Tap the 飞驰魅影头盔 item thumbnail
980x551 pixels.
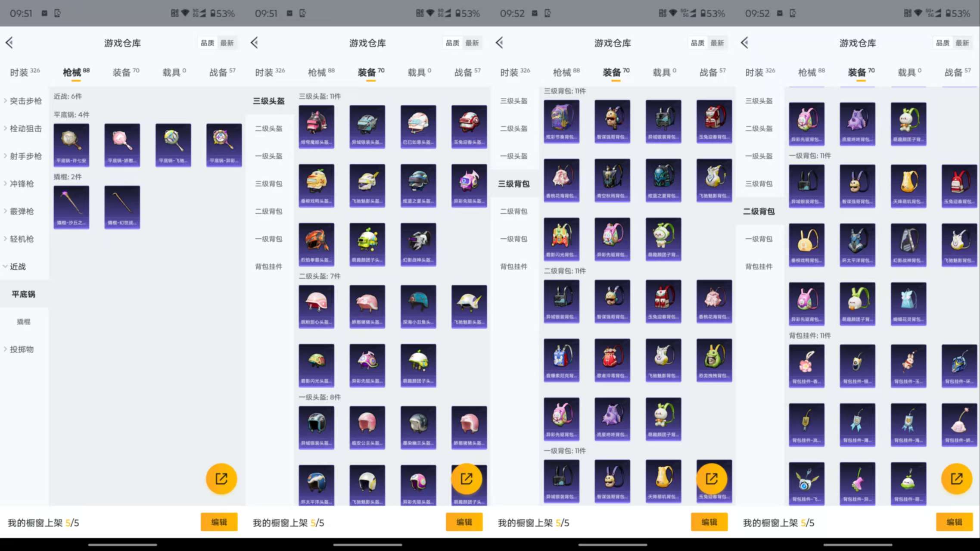[x=367, y=185]
